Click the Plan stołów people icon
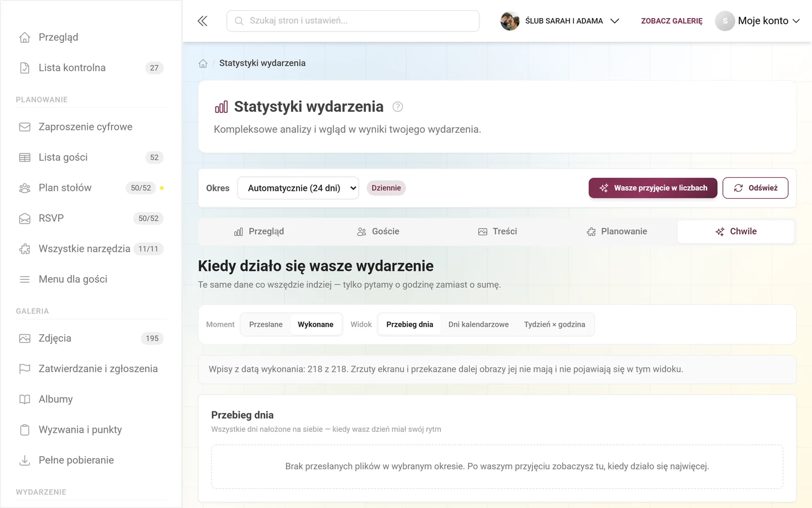The height and width of the screenshot is (508, 812). coord(25,188)
